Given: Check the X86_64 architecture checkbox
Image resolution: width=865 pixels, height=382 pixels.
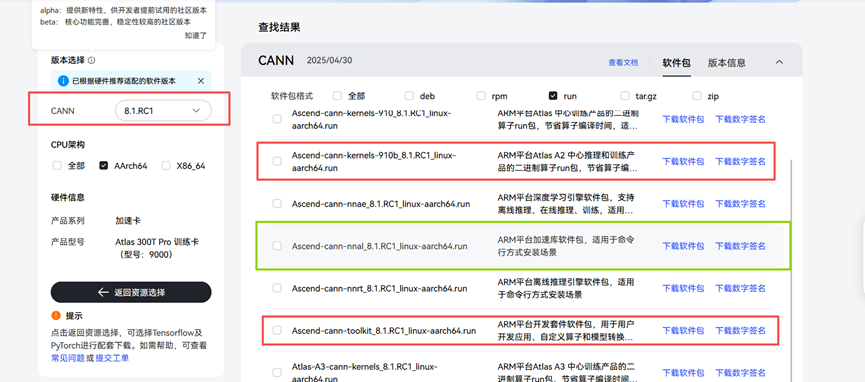Looking at the screenshot, I should tap(166, 166).
